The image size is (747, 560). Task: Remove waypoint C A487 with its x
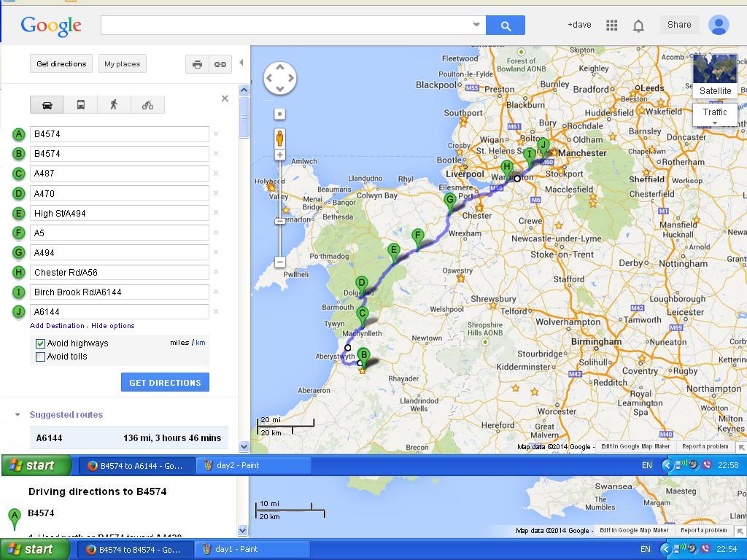(216, 174)
